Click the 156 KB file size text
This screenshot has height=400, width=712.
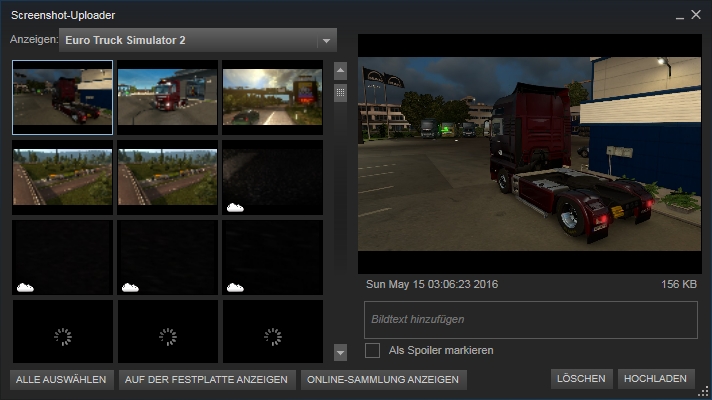[x=679, y=284]
